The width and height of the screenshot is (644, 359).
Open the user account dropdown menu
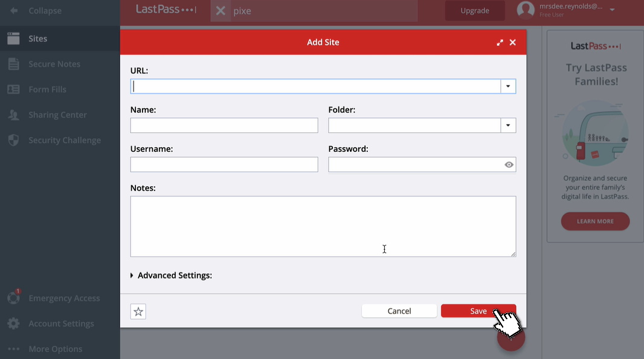pyautogui.click(x=612, y=10)
